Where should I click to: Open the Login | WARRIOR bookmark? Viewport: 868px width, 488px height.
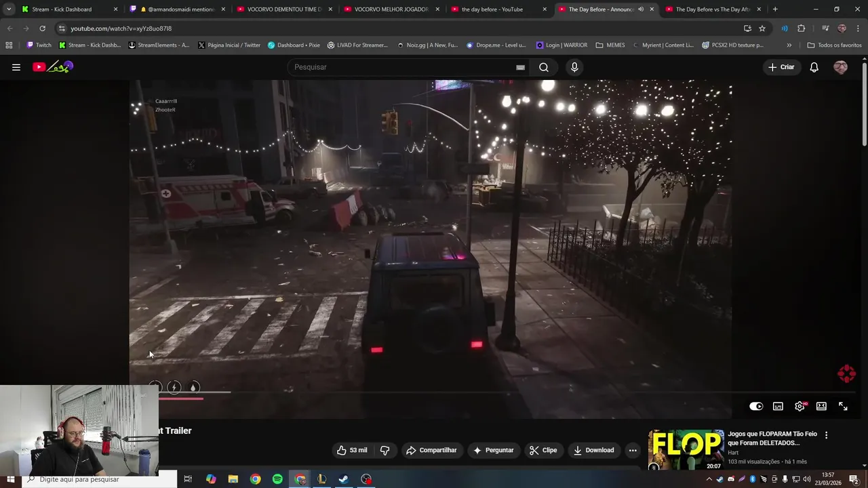pyautogui.click(x=561, y=45)
